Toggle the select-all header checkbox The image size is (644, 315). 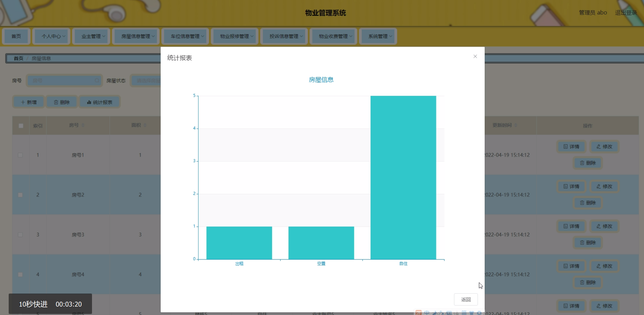point(21,126)
